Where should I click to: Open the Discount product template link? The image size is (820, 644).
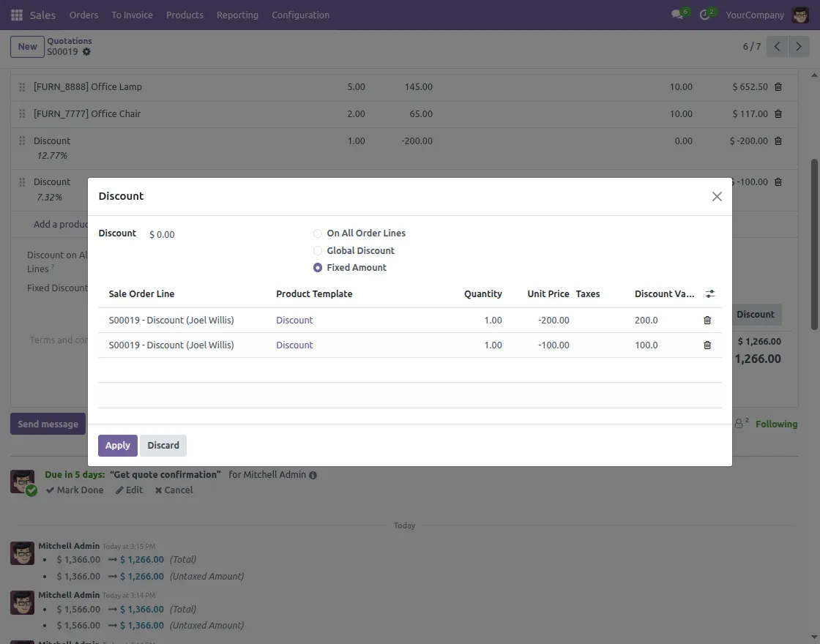(x=294, y=321)
